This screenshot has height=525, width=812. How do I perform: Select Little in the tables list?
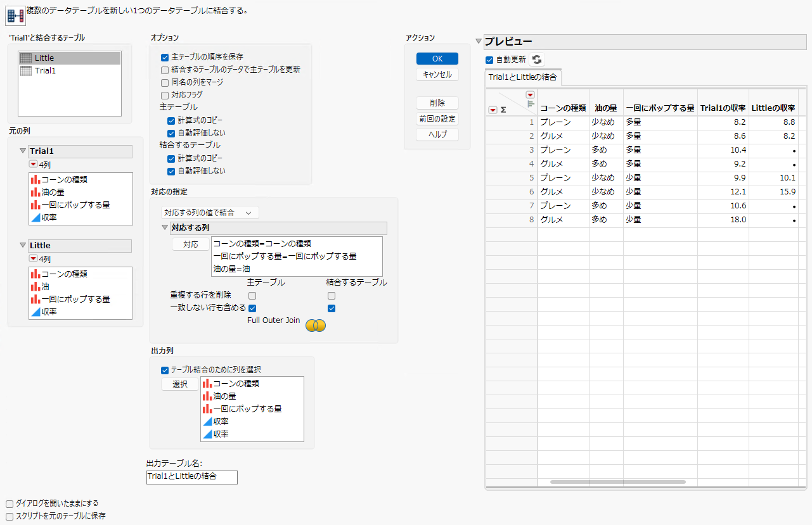(70, 58)
